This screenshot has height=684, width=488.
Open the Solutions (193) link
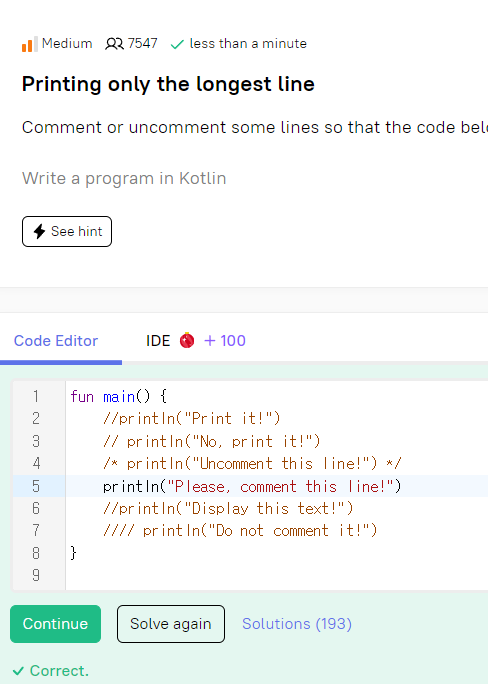coord(297,624)
